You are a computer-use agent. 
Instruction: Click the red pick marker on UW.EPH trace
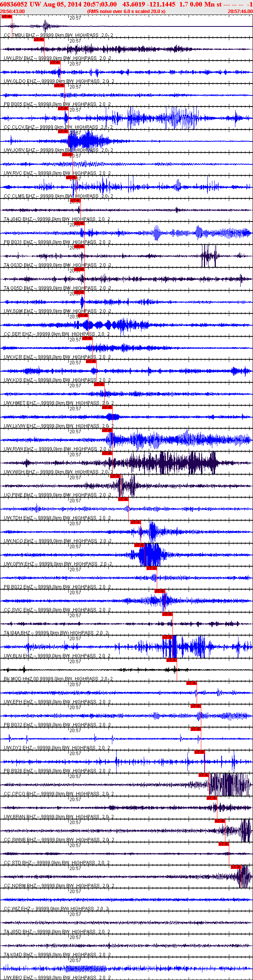191,683
